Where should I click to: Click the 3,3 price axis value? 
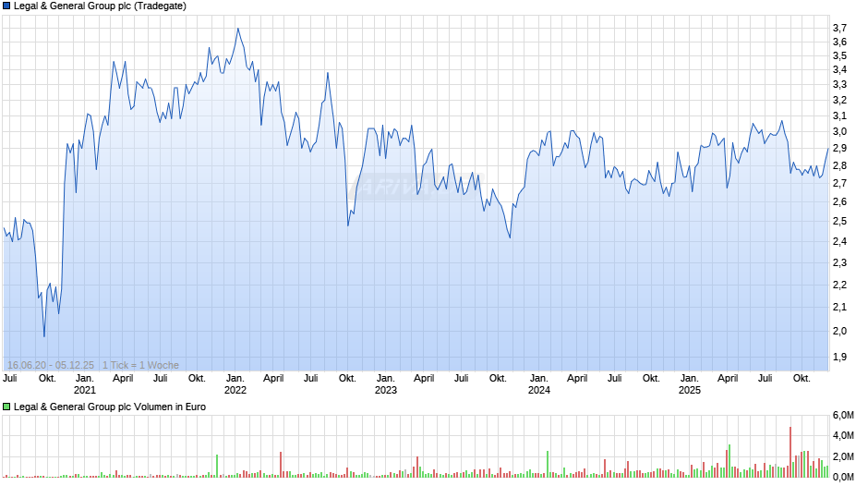[x=839, y=85]
